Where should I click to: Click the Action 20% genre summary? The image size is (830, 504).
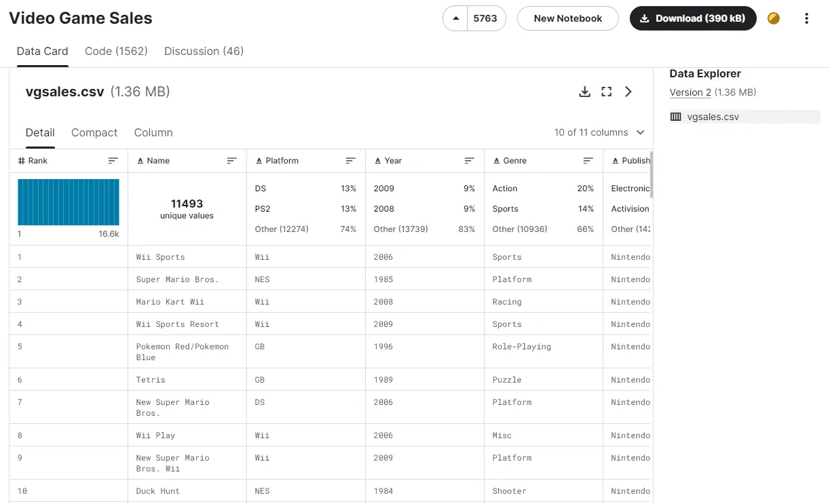tap(543, 189)
